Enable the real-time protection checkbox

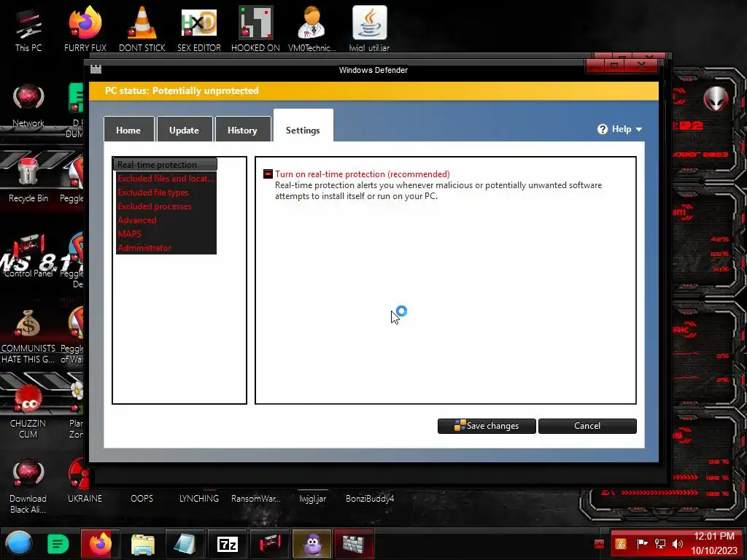tap(268, 174)
